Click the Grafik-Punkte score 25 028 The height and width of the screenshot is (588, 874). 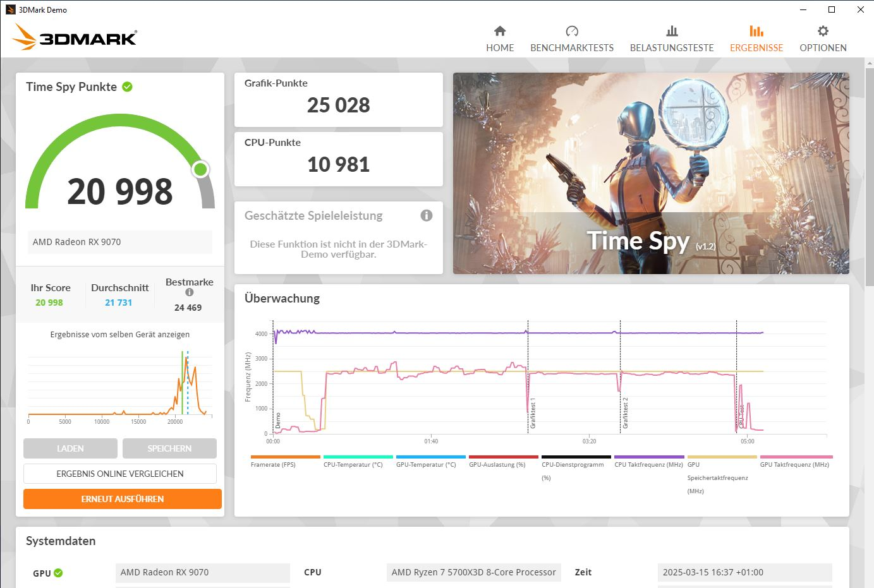point(339,105)
